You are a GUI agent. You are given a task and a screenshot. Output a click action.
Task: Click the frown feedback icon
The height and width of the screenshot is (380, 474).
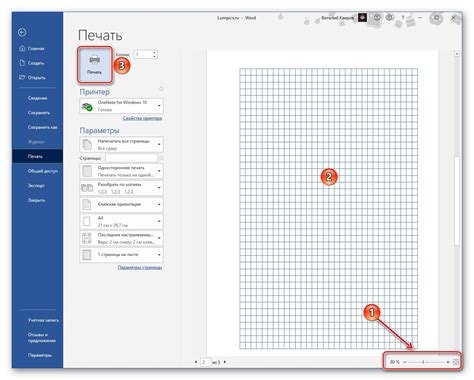coord(389,18)
